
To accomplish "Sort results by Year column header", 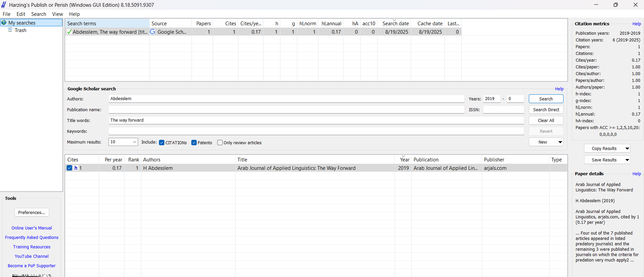I will [403, 159].
